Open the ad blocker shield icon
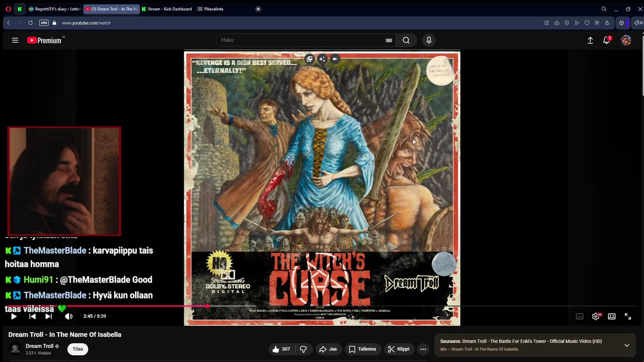This screenshot has width=644, height=362. (x=567, y=23)
